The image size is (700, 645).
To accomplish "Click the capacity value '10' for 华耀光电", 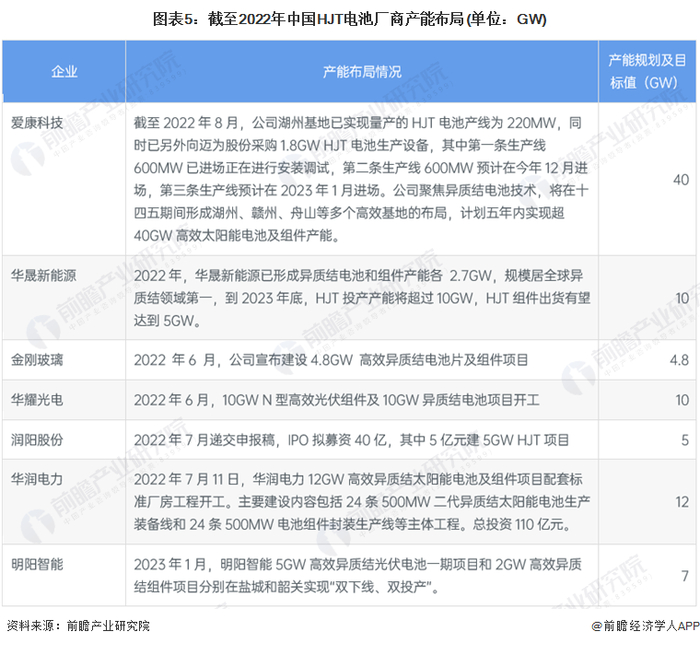I will point(682,400).
